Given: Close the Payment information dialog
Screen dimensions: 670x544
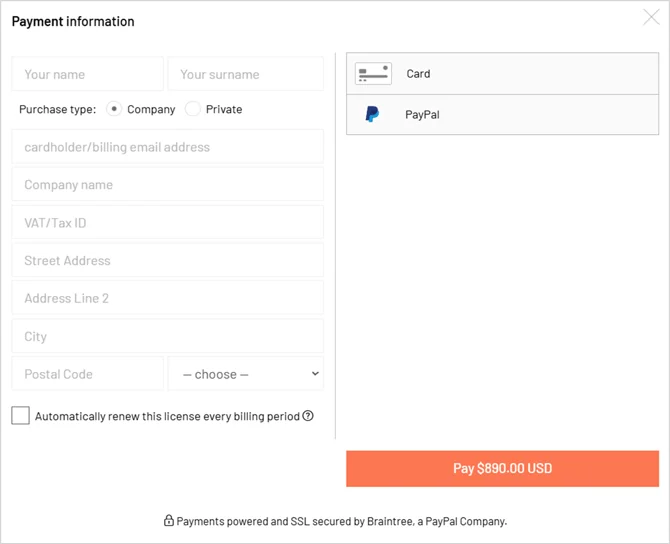Looking at the screenshot, I should coord(651,18).
